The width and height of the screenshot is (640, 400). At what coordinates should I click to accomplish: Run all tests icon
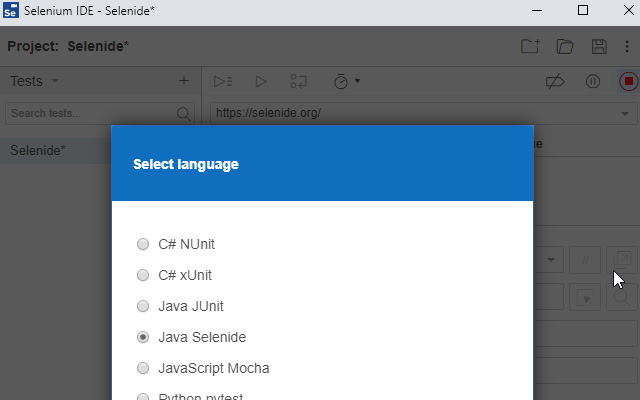pos(223,81)
